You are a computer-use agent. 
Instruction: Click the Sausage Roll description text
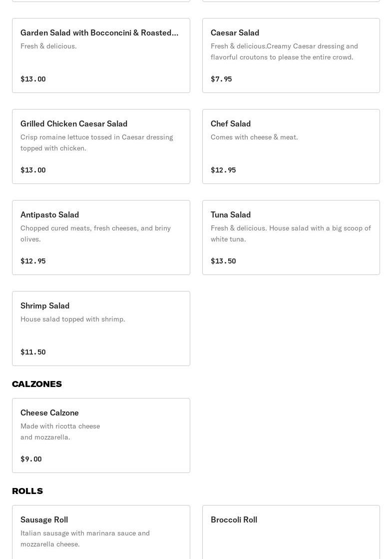pyautogui.click(x=85, y=538)
